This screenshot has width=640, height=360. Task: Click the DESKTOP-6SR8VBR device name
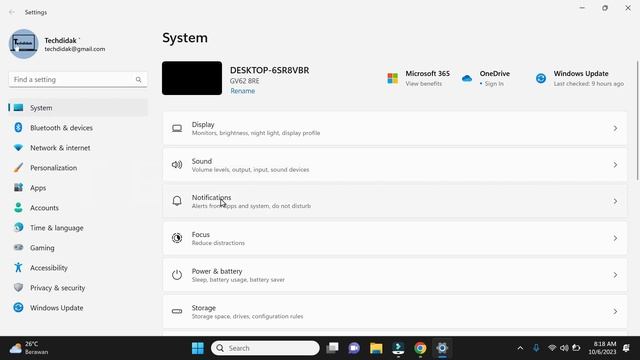269,70
